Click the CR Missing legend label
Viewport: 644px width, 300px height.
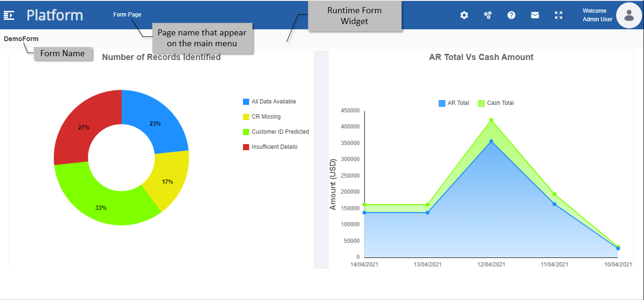click(266, 117)
